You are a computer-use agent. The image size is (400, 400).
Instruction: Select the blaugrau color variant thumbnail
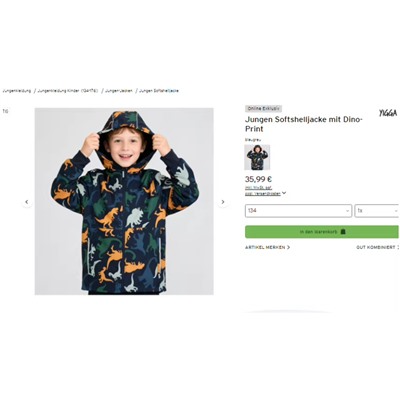[257, 157]
